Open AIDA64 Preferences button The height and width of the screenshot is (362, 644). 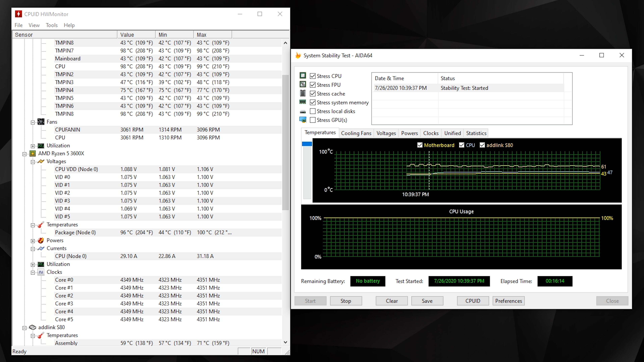[x=508, y=301]
